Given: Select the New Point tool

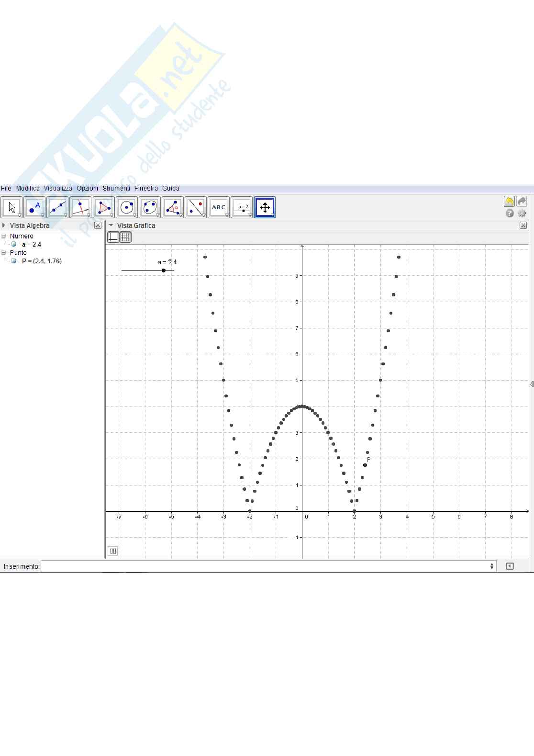Looking at the screenshot, I should pos(34,207).
